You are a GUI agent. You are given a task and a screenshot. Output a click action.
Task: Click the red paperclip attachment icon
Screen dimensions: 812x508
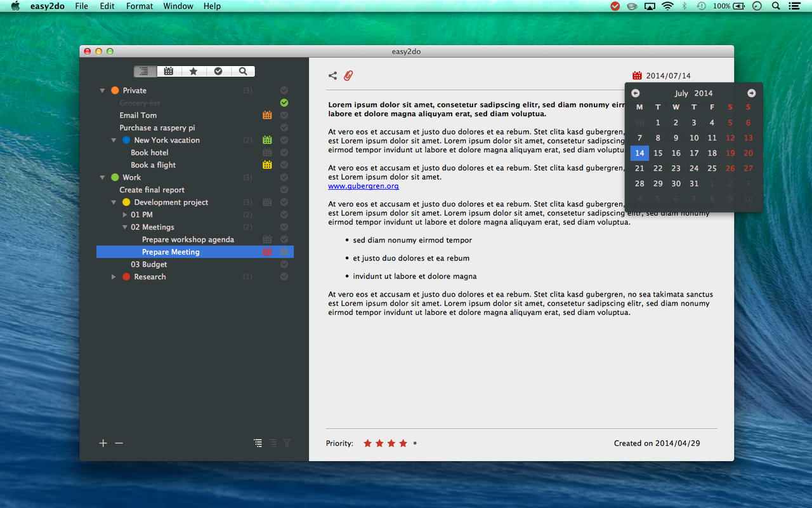point(348,76)
